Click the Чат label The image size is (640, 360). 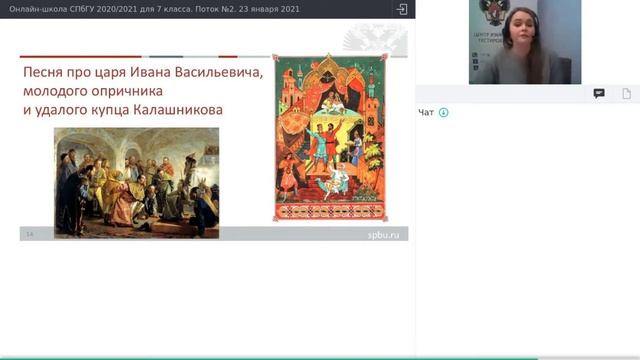[426, 113]
